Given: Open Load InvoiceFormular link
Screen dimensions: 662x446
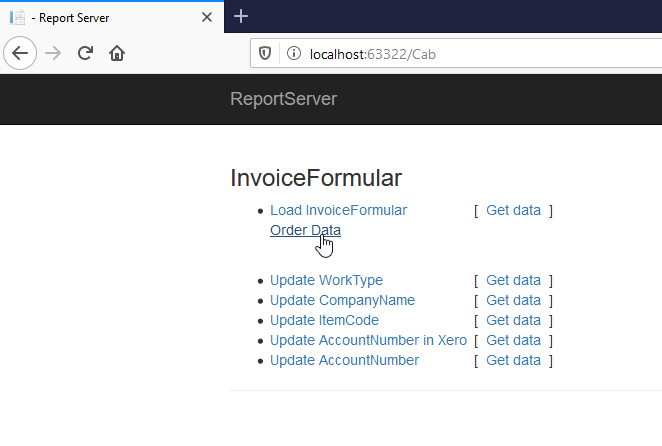Looking at the screenshot, I should click(x=338, y=210).
